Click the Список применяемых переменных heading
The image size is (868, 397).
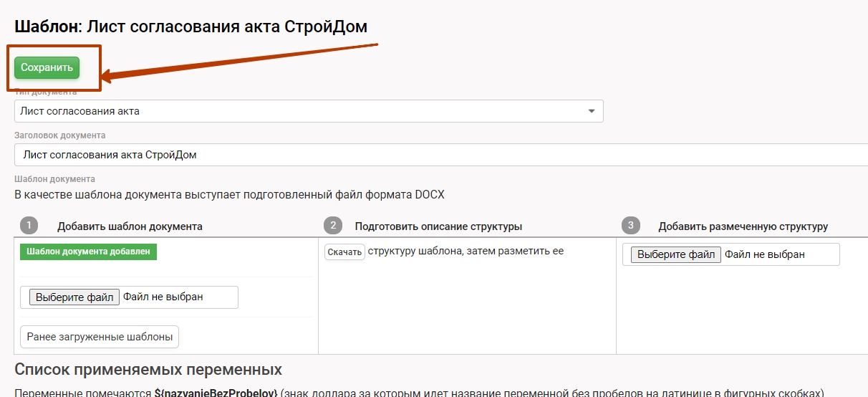coord(148,370)
